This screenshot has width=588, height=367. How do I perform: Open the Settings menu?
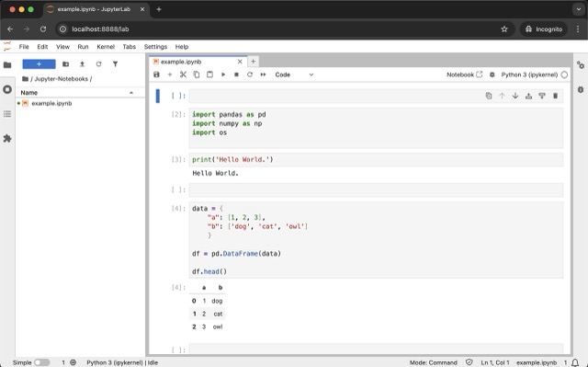click(155, 47)
